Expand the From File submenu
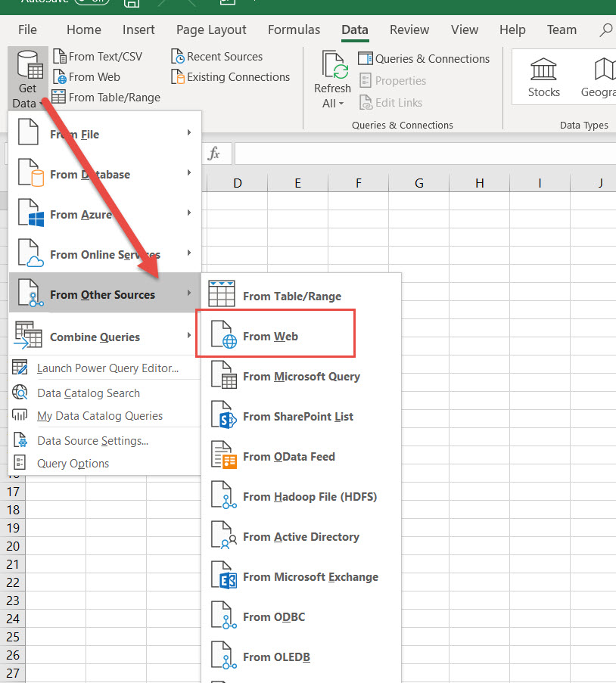This screenshot has width=616, height=683. (104, 134)
